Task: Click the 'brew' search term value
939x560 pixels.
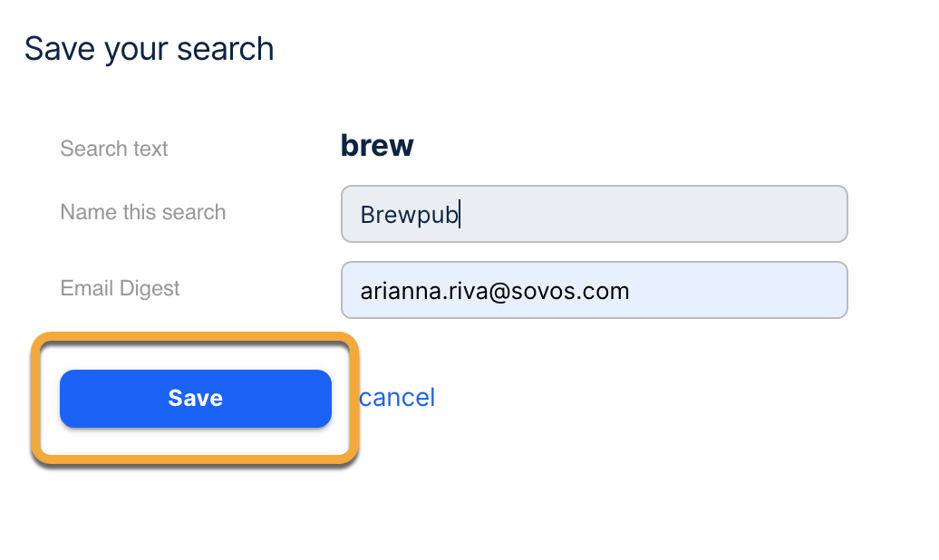Action: [377, 146]
